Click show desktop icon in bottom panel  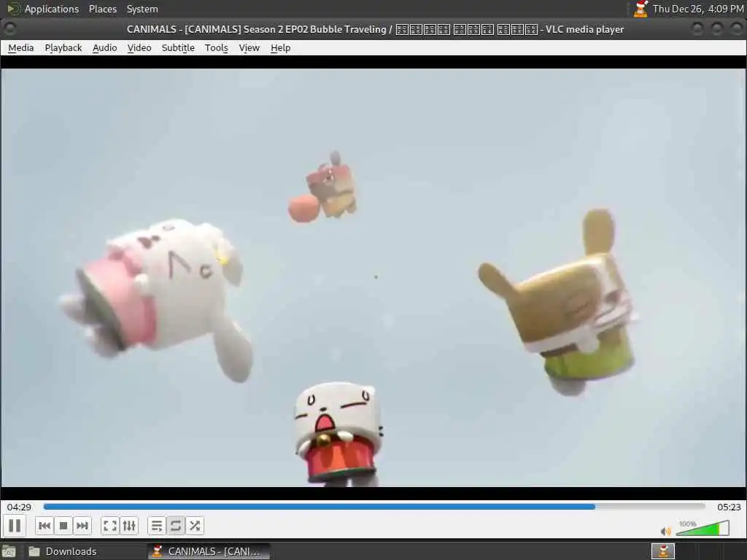tap(9, 551)
